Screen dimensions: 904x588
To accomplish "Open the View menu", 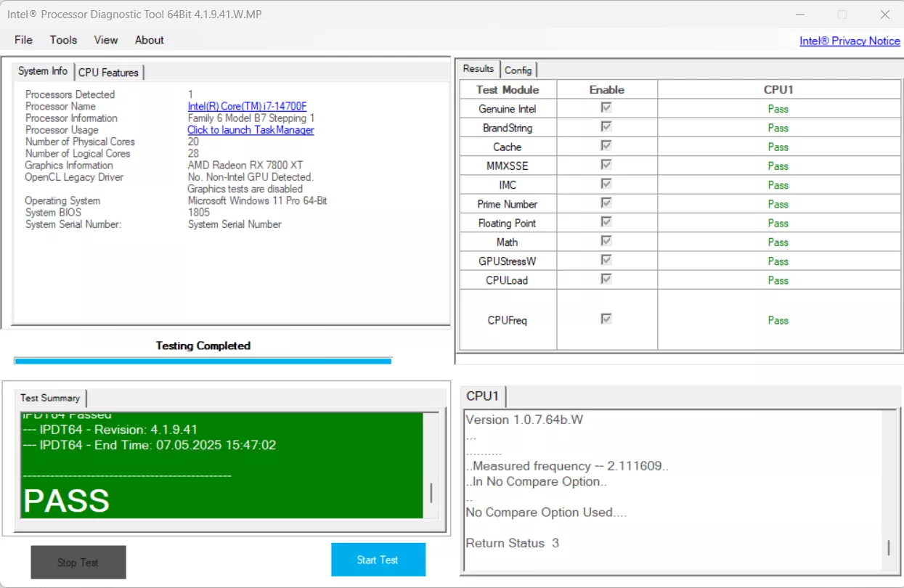I will point(106,40).
